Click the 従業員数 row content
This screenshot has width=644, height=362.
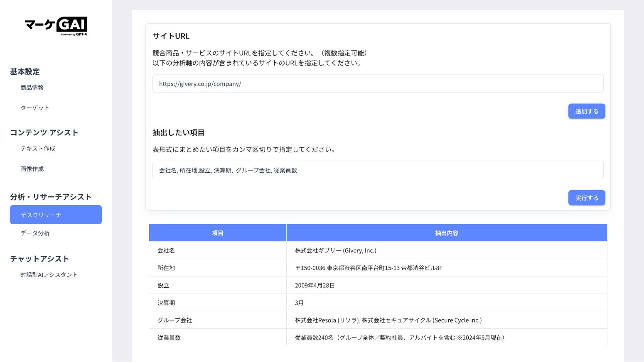click(400, 338)
